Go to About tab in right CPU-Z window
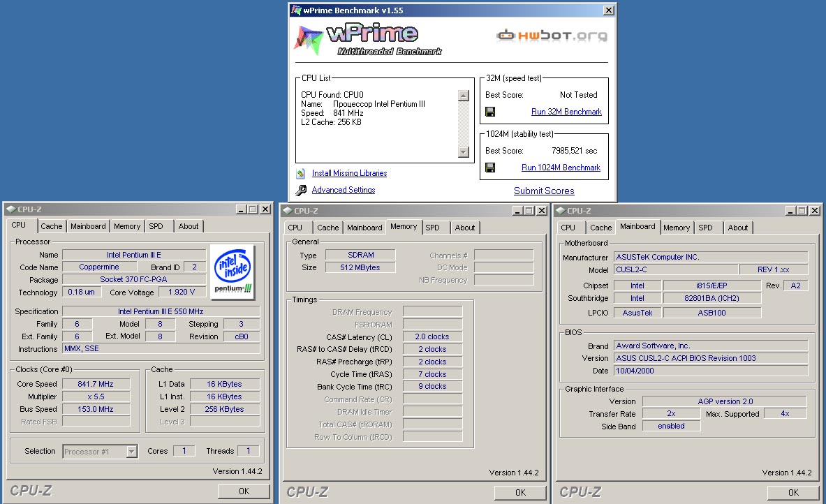 737,228
